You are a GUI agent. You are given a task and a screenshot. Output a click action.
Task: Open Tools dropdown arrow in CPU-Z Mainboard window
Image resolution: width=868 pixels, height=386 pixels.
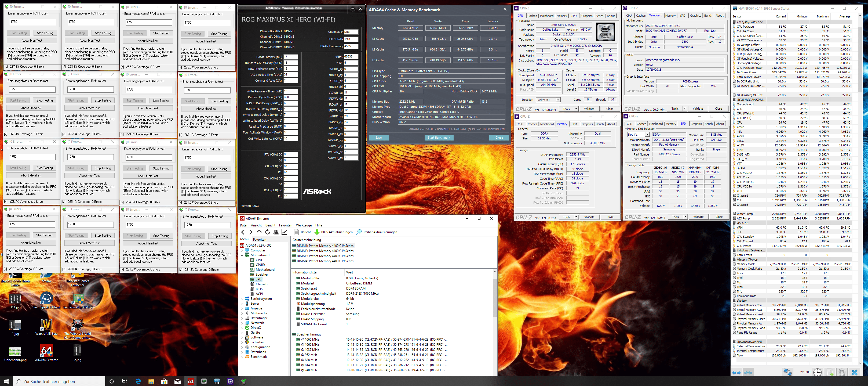coord(685,109)
